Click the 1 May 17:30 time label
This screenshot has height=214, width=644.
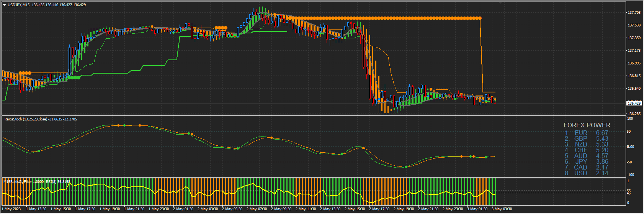pyautogui.click(x=85, y=209)
